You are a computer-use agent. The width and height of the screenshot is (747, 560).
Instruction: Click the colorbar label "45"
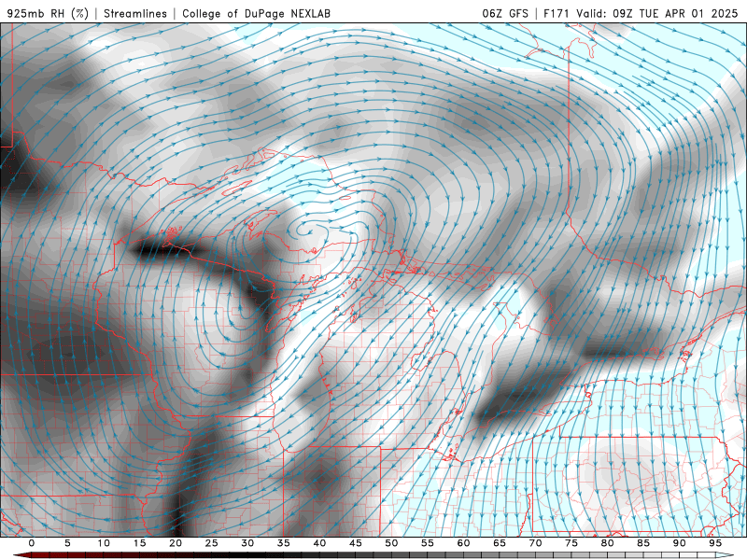356,543
